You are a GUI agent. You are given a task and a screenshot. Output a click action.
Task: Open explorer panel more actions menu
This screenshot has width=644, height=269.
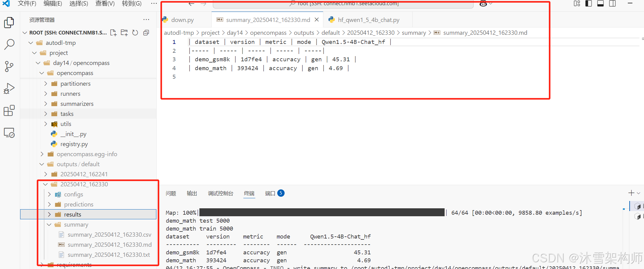tap(146, 20)
